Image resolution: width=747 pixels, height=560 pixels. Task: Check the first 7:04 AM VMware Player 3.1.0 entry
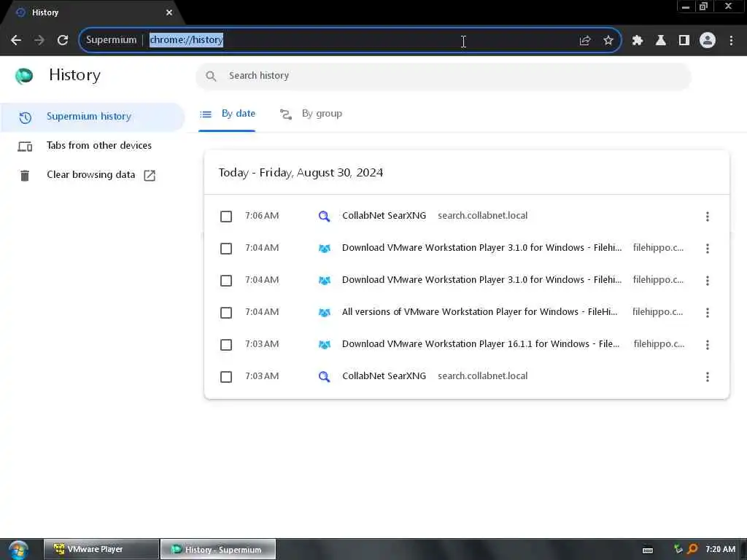[226, 249]
